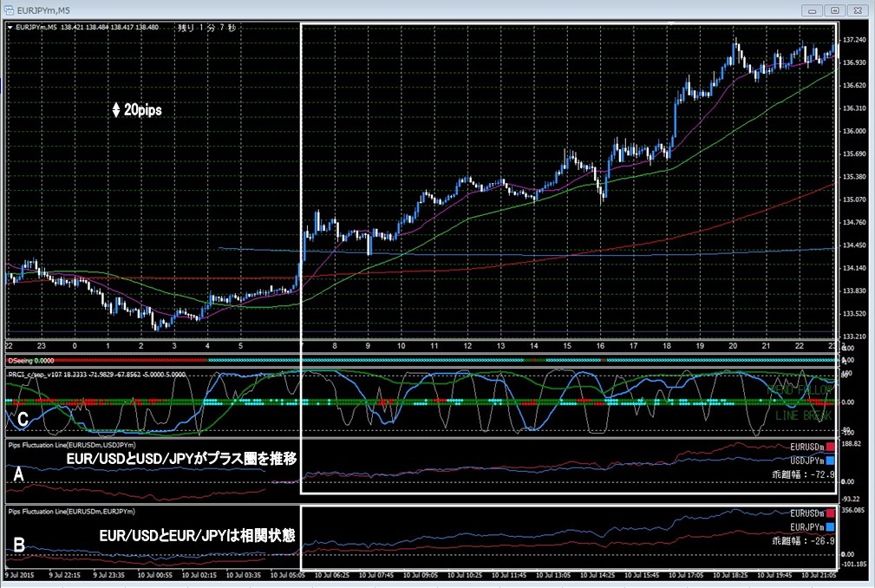The image size is (875, 588).
Task: Click 136.930 on the price axis
Action: tap(854, 63)
